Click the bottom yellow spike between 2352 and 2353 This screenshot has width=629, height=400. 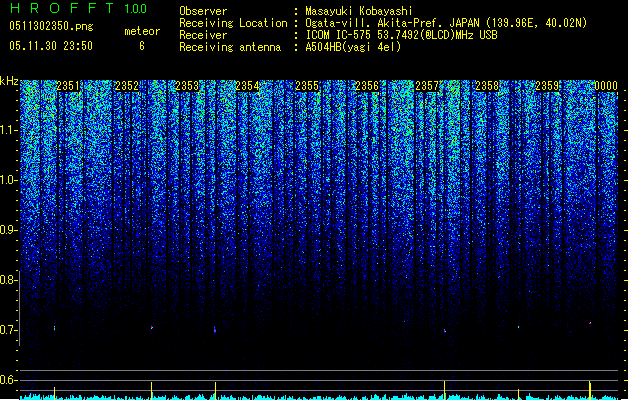point(152,391)
